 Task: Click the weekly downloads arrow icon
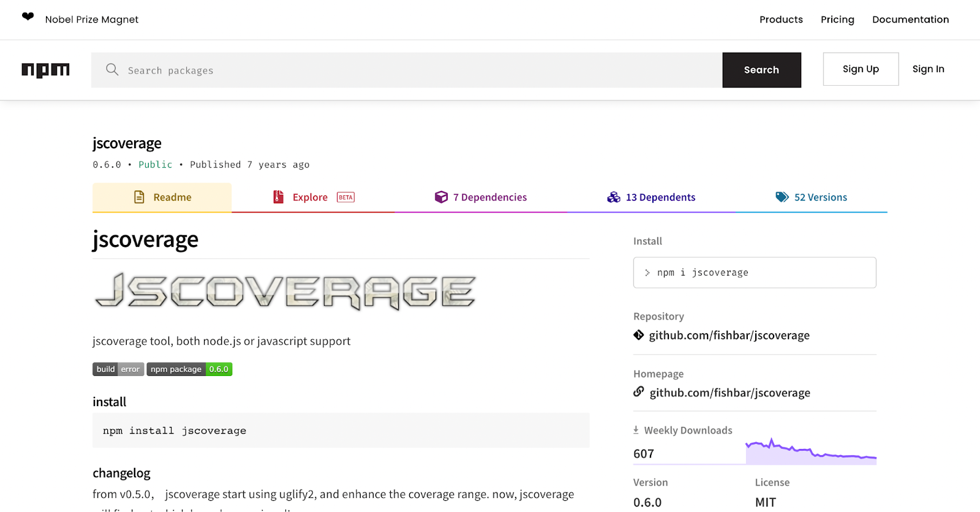click(x=636, y=430)
